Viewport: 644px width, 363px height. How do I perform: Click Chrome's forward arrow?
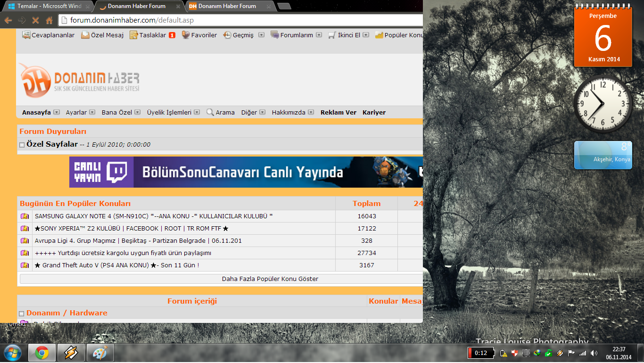coord(22,20)
